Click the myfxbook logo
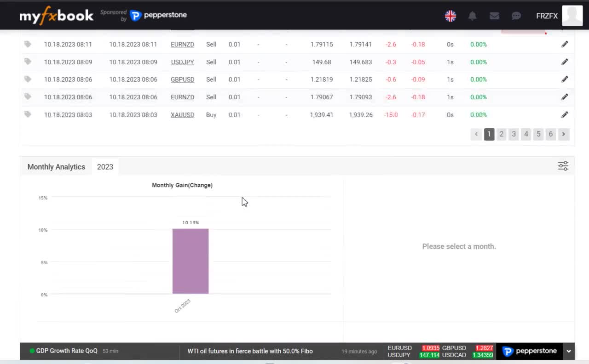Image resolution: width=589 pixels, height=364 pixels. [56, 16]
